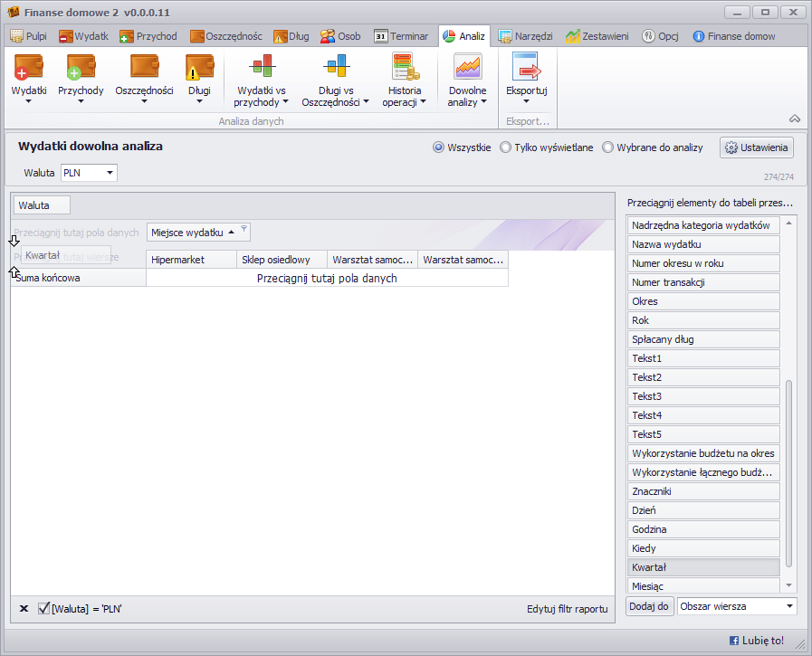The image size is (812, 656).
Task: Click the field list vertical scrollbar
Action: click(x=788, y=471)
